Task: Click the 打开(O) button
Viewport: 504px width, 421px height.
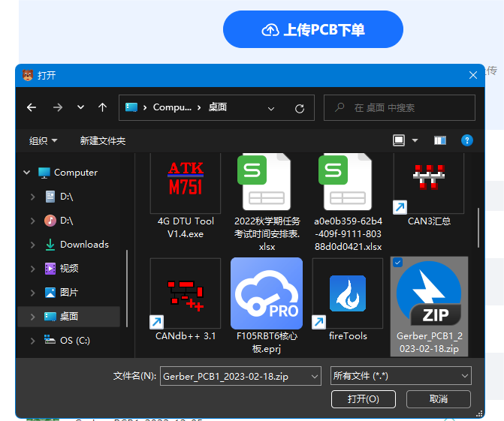Action: (364, 399)
